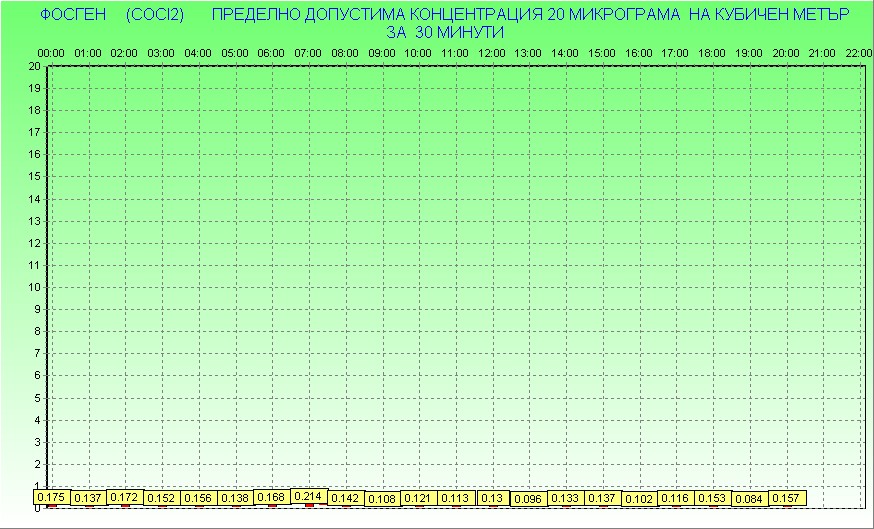The height and width of the screenshot is (529, 874).
Task: Click the vertical axis label 14
Action: 35,199
